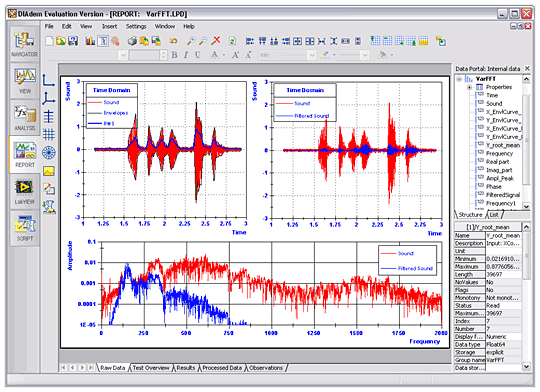
Task: Insert polar axis system tool
Action: [x=49, y=153]
